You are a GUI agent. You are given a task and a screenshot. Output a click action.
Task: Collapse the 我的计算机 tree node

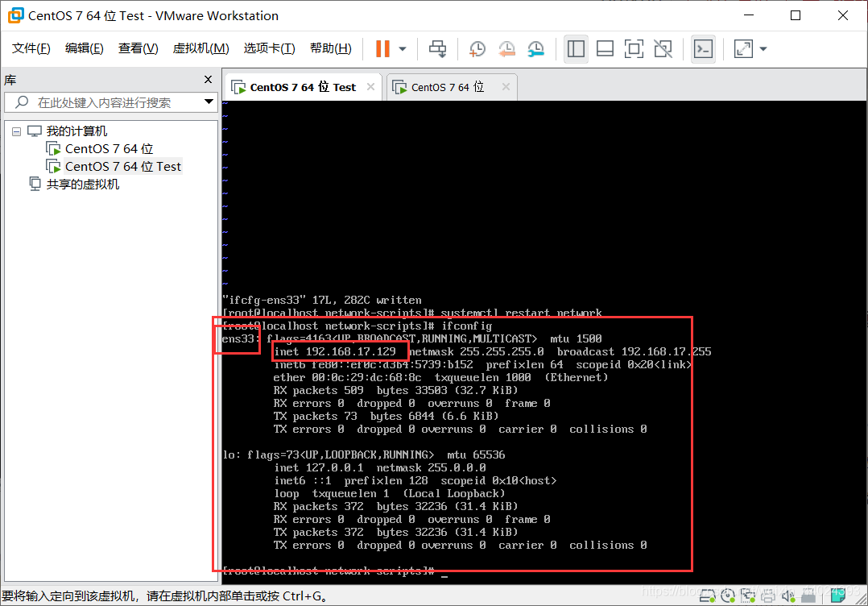tap(17, 131)
